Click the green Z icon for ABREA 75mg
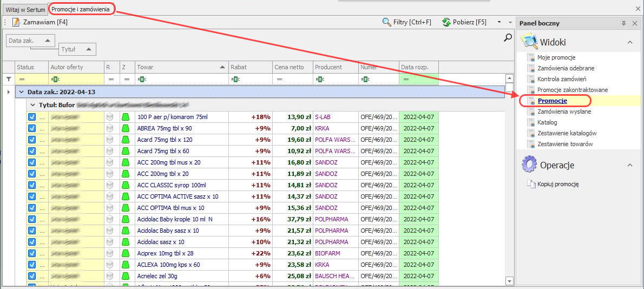 coord(126,128)
